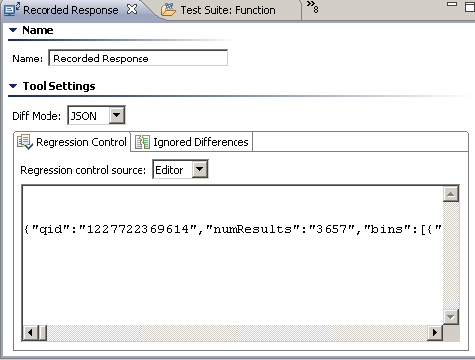
Task: Close the Recorded Response editor tab
Action: coord(132,9)
